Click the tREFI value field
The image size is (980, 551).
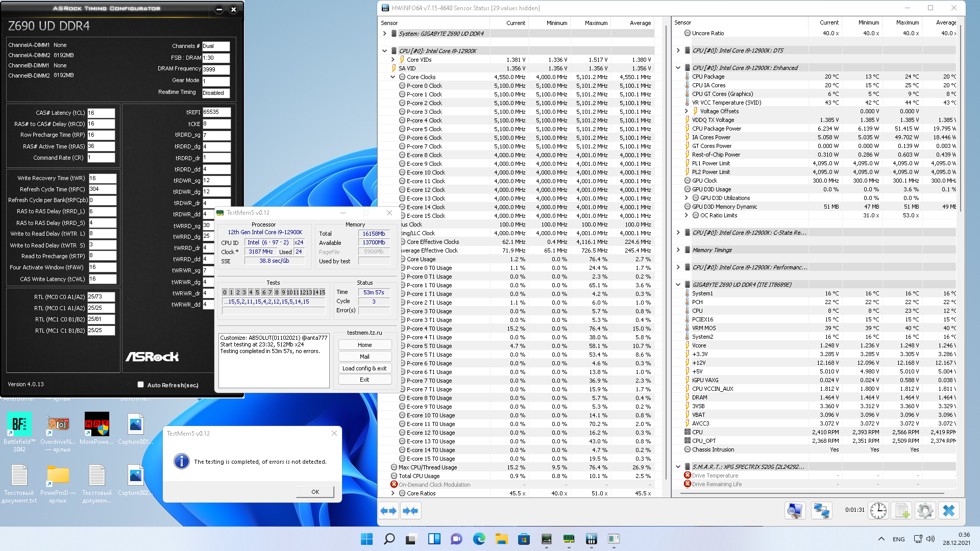pyautogui.click(x=216, y=112)
